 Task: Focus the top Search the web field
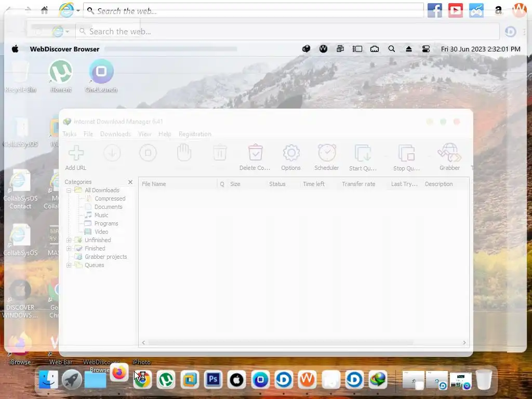click(x=254, y=11)
